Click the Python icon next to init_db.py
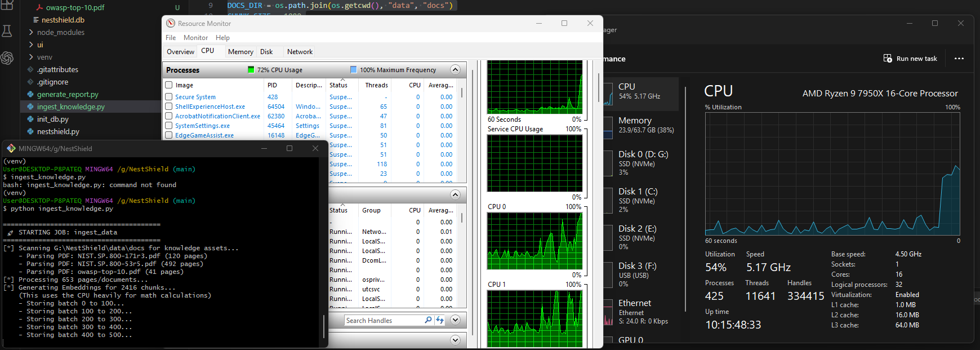Viewport: 980px width, 350px height. pos(30,119)
